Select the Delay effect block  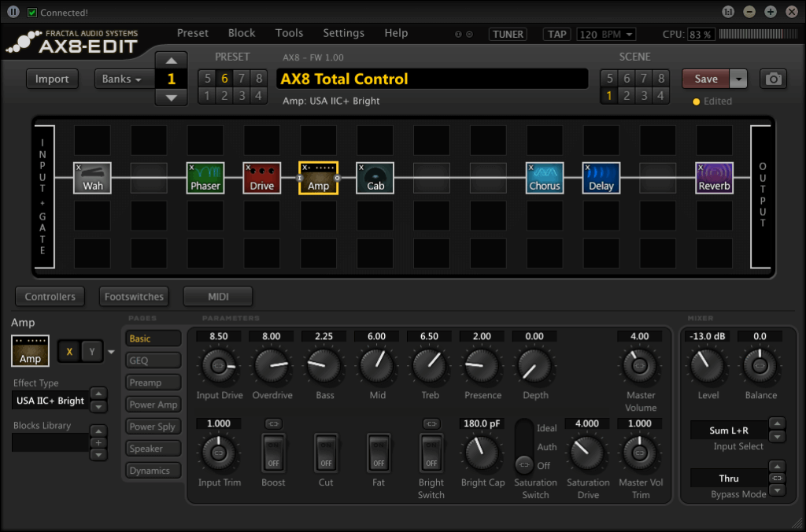click(601, 178)
